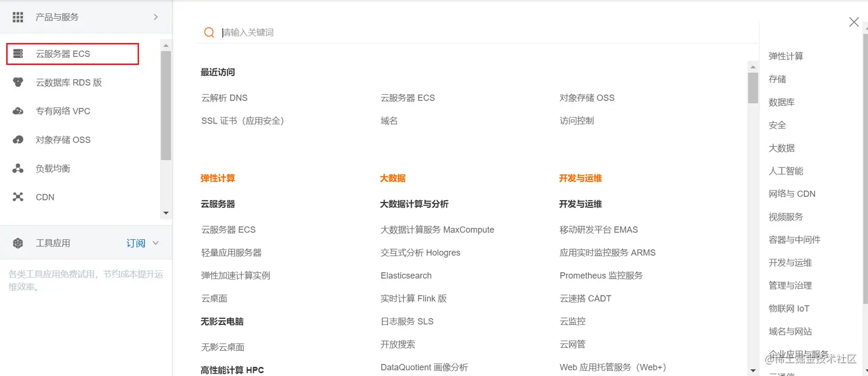Click the database icon for 云数据库 RDS 版
The height and width of the screenshot is (376, 868).
pyautogui.click(x=18, y=83)
